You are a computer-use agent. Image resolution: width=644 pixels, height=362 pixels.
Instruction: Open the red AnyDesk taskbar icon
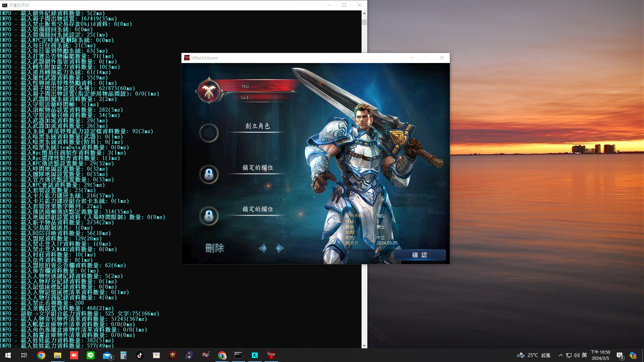click(x=74, y=355)
